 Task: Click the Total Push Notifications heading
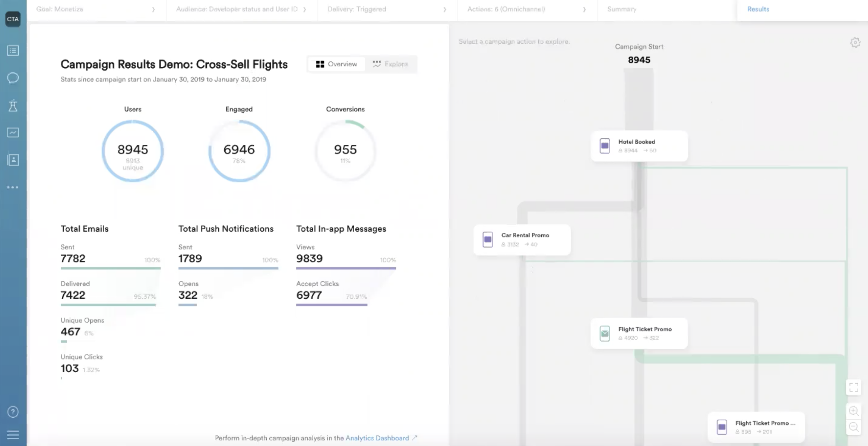click(226, 229)
